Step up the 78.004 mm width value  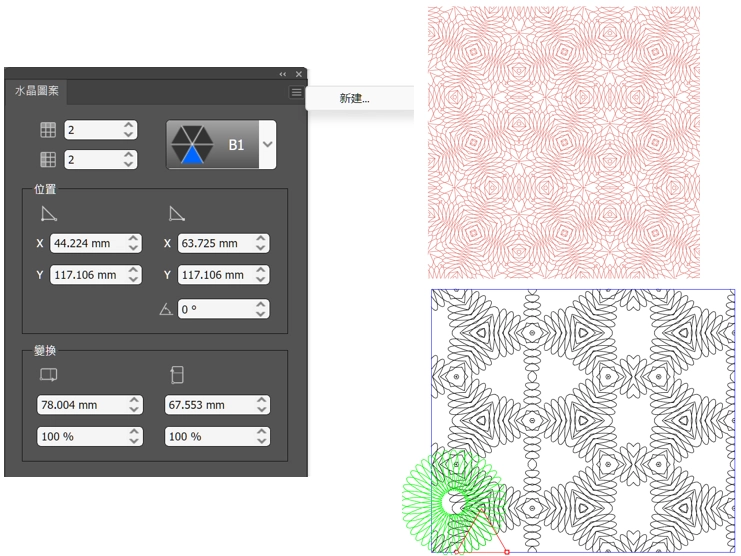pyautogui.click(x=134, y=400)
